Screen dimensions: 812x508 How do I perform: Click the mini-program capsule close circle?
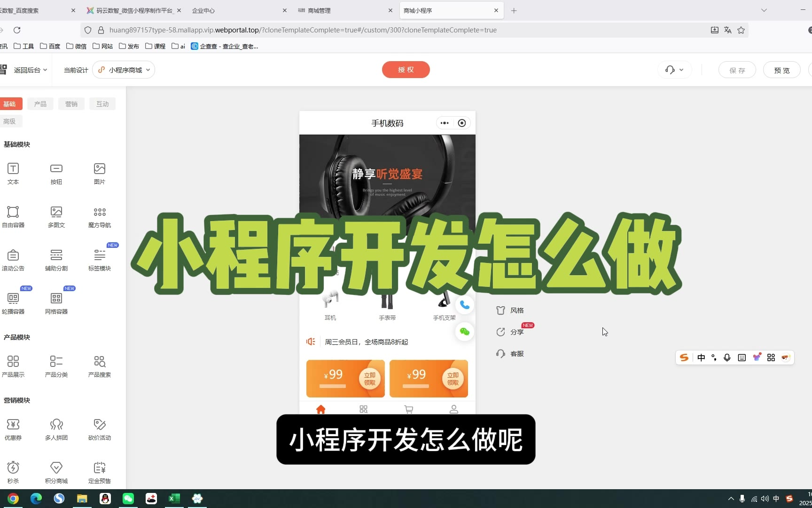coord(462,123)
